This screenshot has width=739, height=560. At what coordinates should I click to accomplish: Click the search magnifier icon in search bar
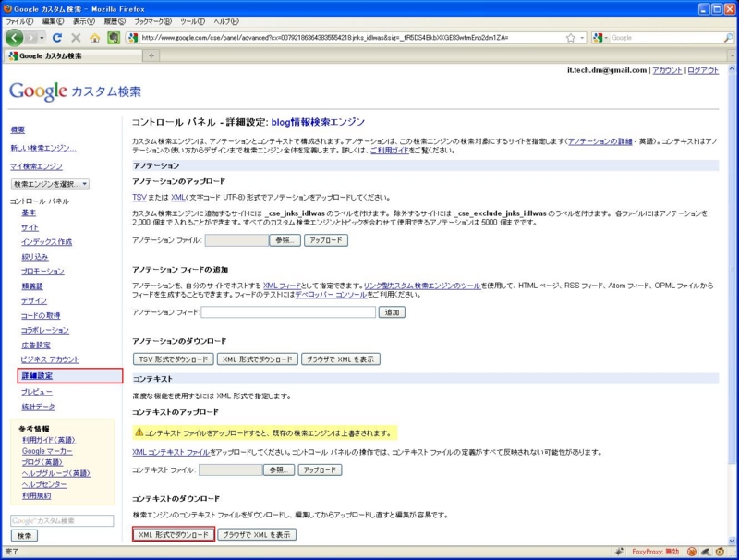click(x=728, y=38)
